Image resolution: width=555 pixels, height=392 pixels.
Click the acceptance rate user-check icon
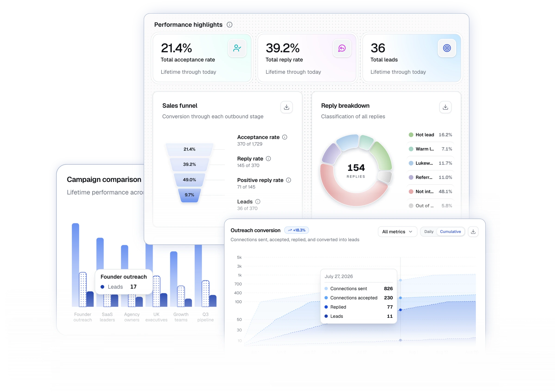tap(237, 48)
